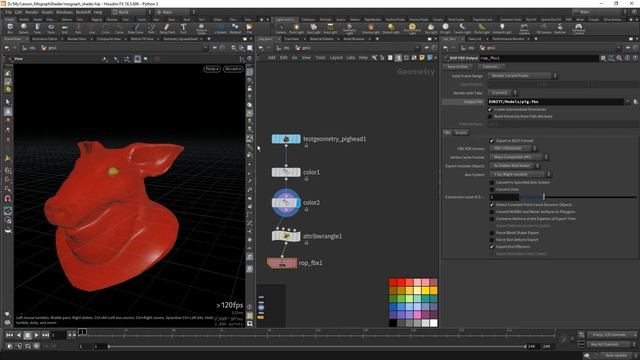Open Render with Take dropdown
Image resolution: width=640 pixels, height=360 pixels.
coord(502,93)
